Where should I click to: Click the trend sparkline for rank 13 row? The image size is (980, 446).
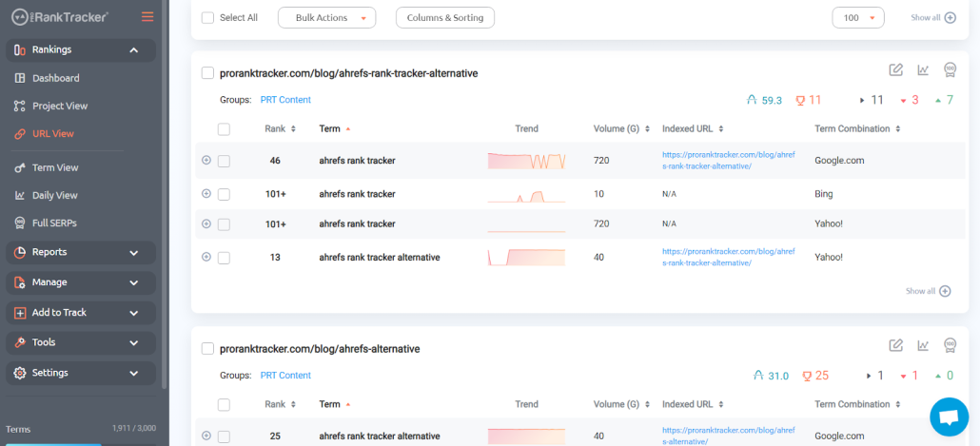[526, 258]
